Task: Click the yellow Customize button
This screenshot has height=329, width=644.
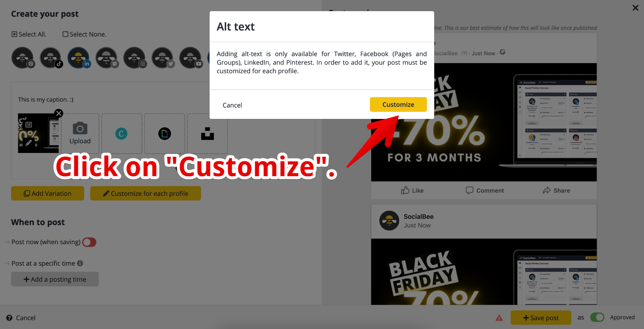Action: pos(398,104)
